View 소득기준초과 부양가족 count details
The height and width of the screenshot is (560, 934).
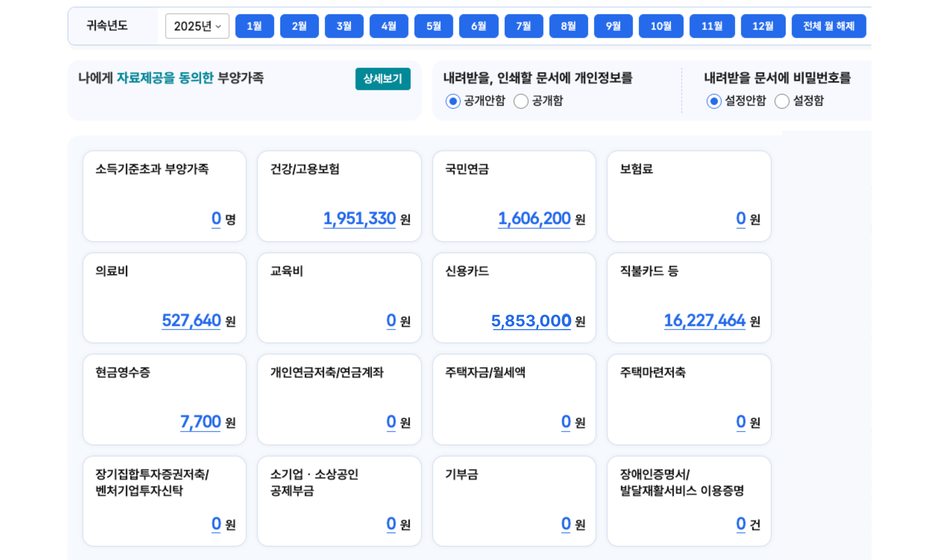point(216,218)
